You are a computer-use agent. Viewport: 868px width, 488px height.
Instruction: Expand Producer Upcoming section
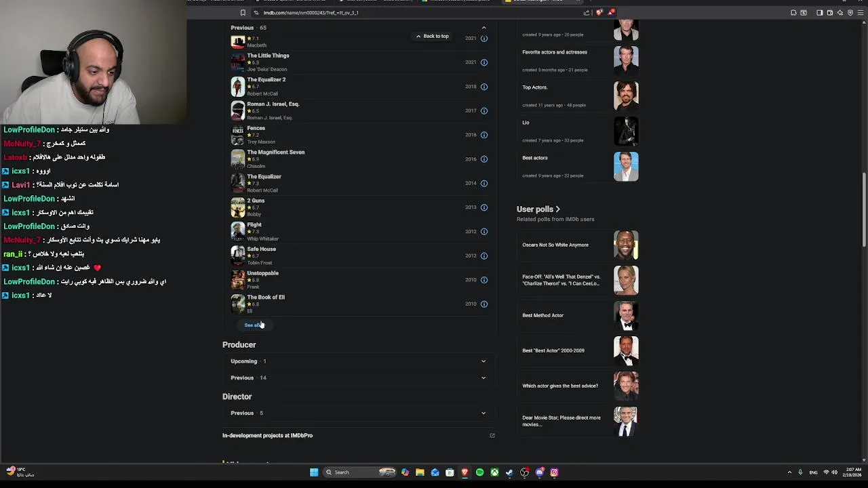[x=484, y=361]
